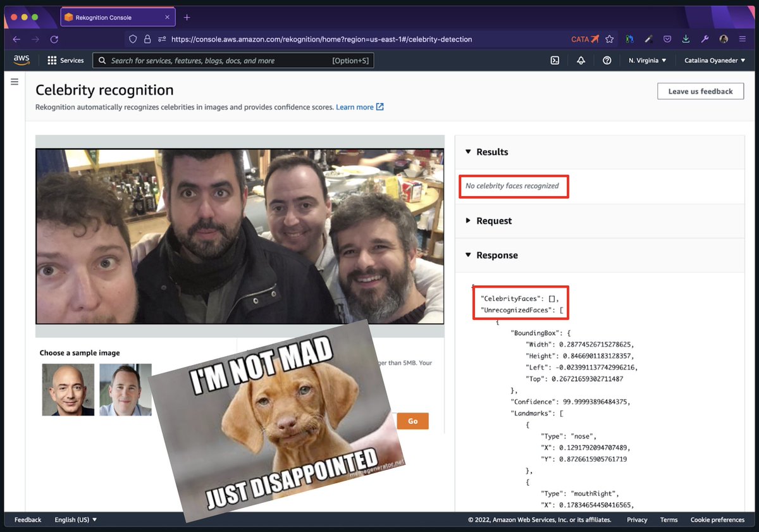Open Firefox downloads icon

tap(686, 39)
